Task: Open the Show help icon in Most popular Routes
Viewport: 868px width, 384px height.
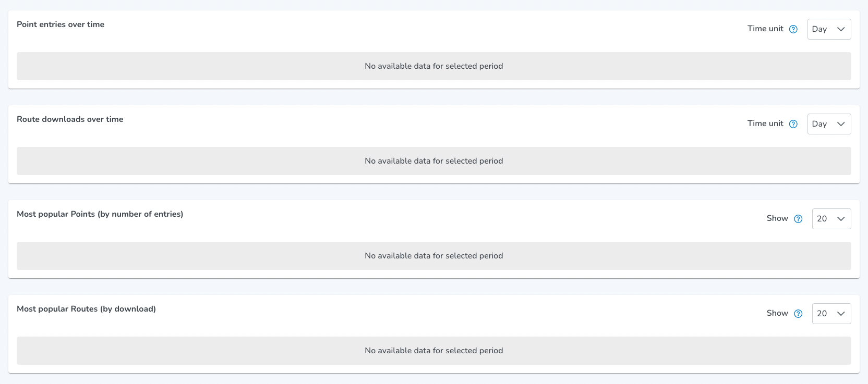Action: [x=798, y=314]
